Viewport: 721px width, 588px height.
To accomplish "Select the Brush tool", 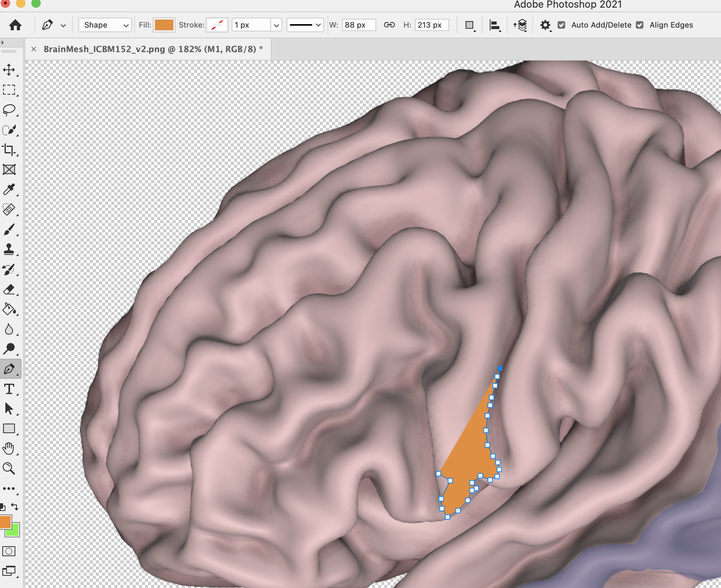I will coord(9,230).
